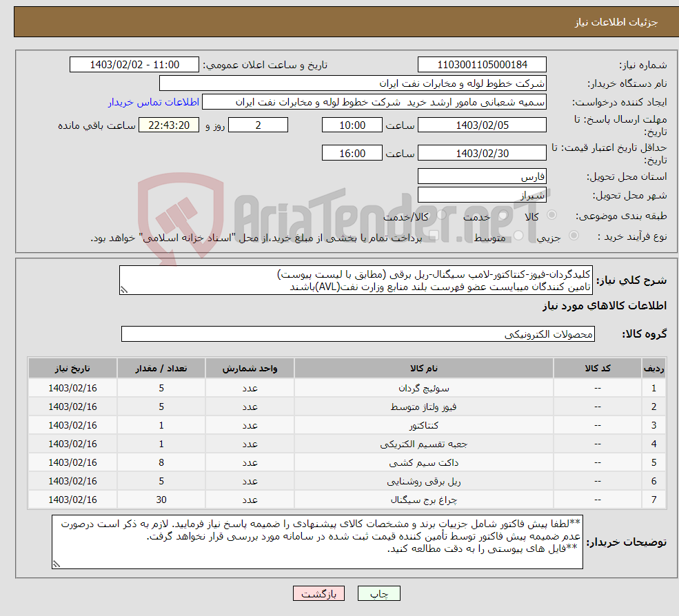Click quantity 30 in the چراغ برج سیگنال row
The height and width of the screenshot is (616, 679).
click(x=161, y=500)
